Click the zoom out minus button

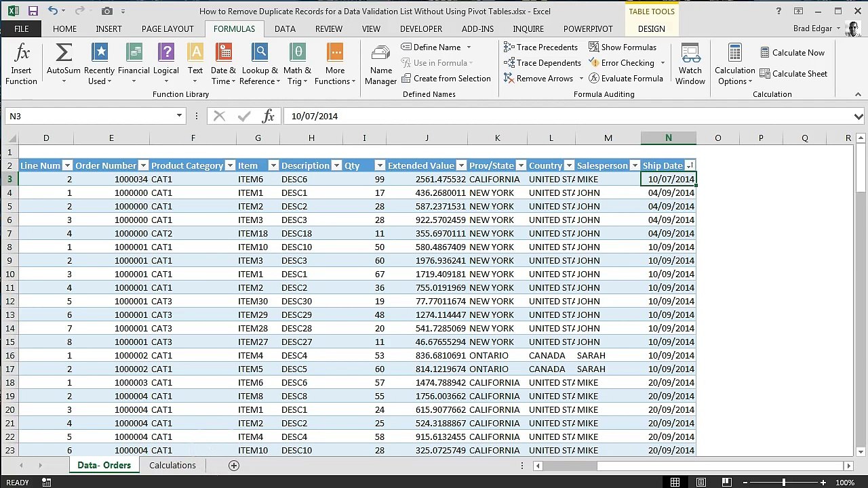[744, 483]
